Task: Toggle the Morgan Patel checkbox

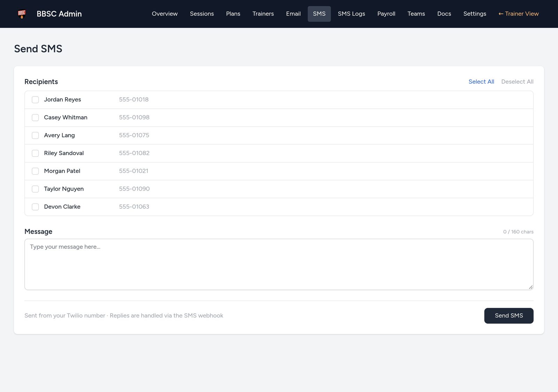Action: pyautogui.click(x=35, y=171)
